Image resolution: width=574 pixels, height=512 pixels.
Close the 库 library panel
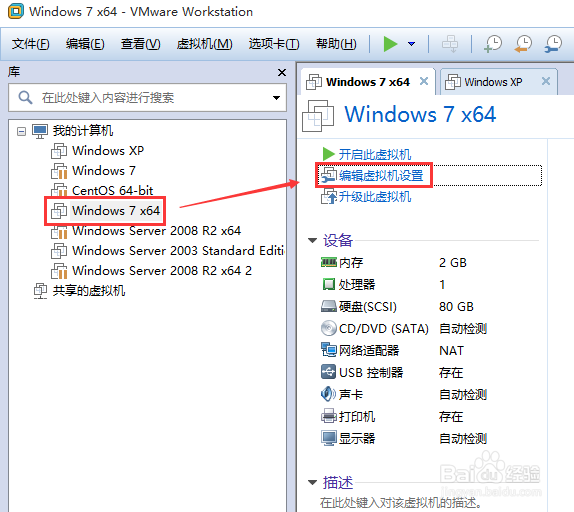pyautogui.click(x=282, y=72)
